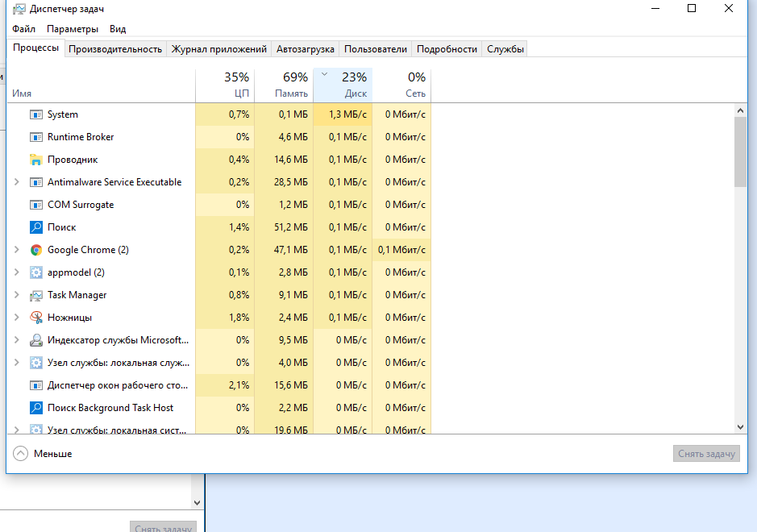The width and height of the screenshot is (757, 532).
Task: Expand the appmodel (2) group
Action: tap(16, 272)
